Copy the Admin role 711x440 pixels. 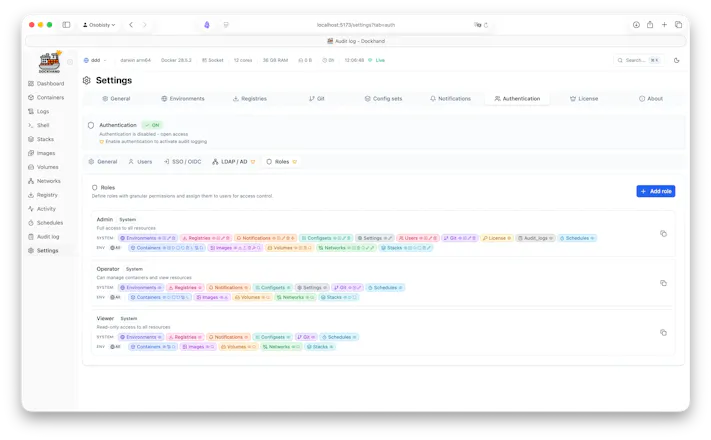click(663, 234)
